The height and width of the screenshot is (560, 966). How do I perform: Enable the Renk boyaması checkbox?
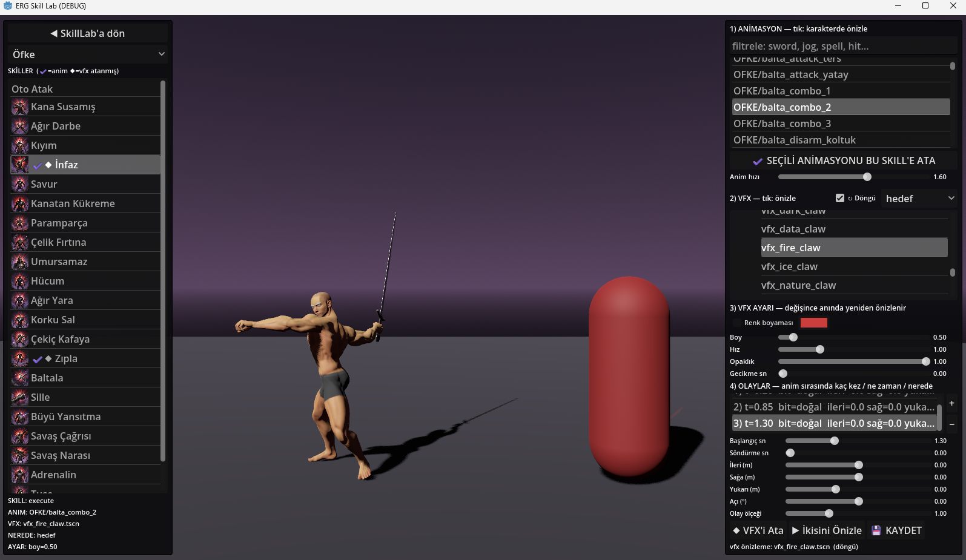point(737,323)
